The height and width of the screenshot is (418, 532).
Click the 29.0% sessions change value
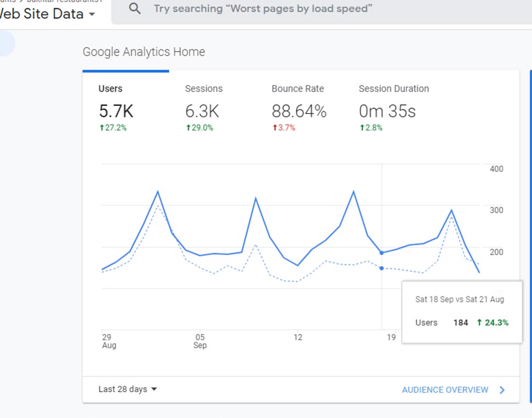tap(200, 128)
